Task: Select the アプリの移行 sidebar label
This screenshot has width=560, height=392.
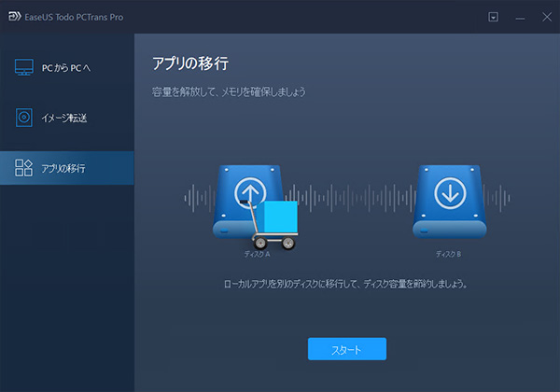Action: tap(63, 168)
